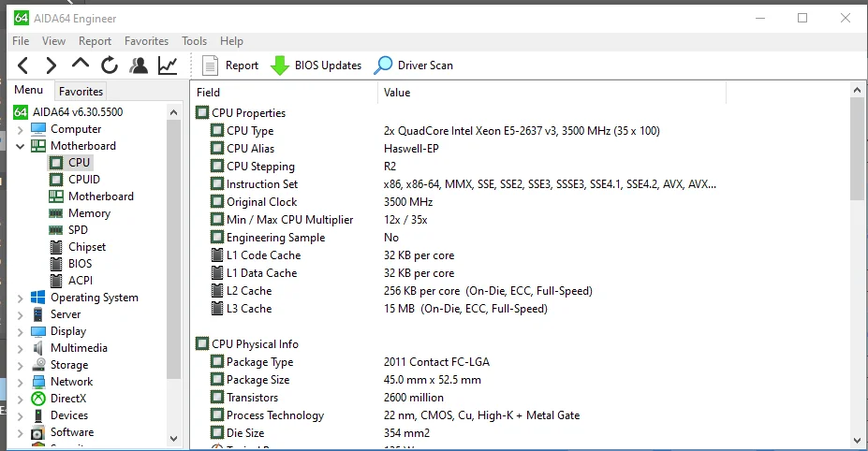Expand the Server tree node
Screen dimensions: 868x451
coord(21,315)
